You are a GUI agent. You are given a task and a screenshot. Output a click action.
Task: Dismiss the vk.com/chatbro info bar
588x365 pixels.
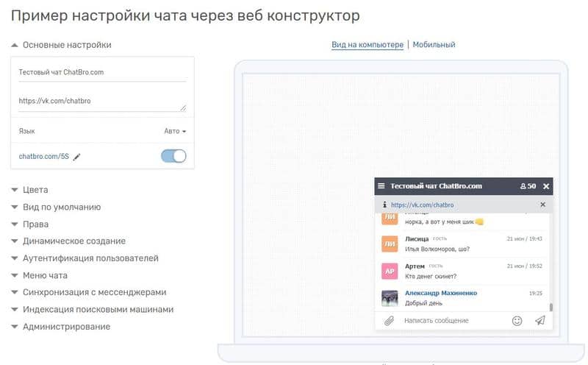[542, 205]
